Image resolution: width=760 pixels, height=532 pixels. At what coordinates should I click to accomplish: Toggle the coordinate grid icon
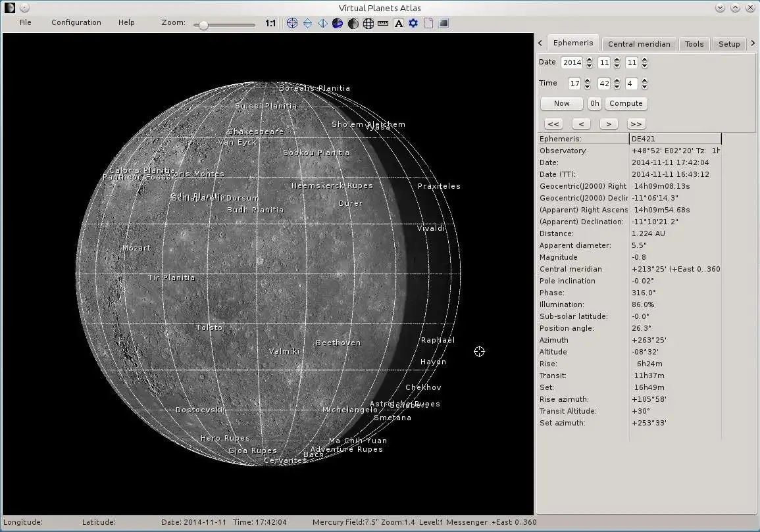[368, 23]
